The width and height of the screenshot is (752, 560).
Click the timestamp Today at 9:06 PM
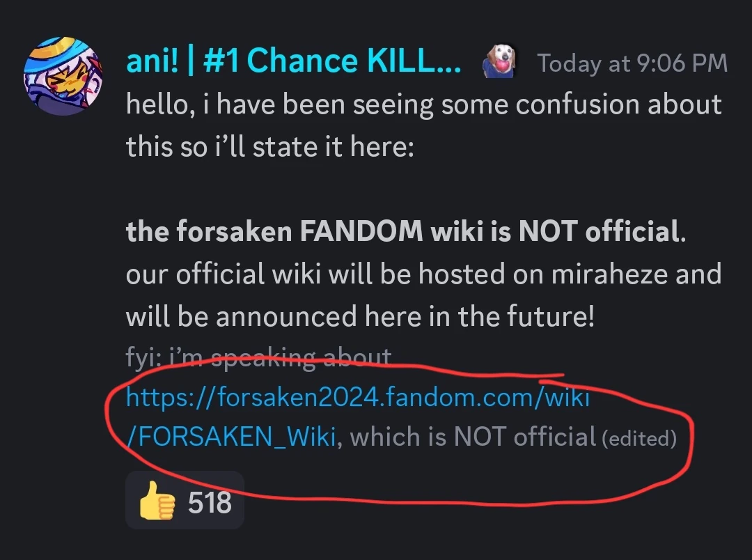click(632, 63)
